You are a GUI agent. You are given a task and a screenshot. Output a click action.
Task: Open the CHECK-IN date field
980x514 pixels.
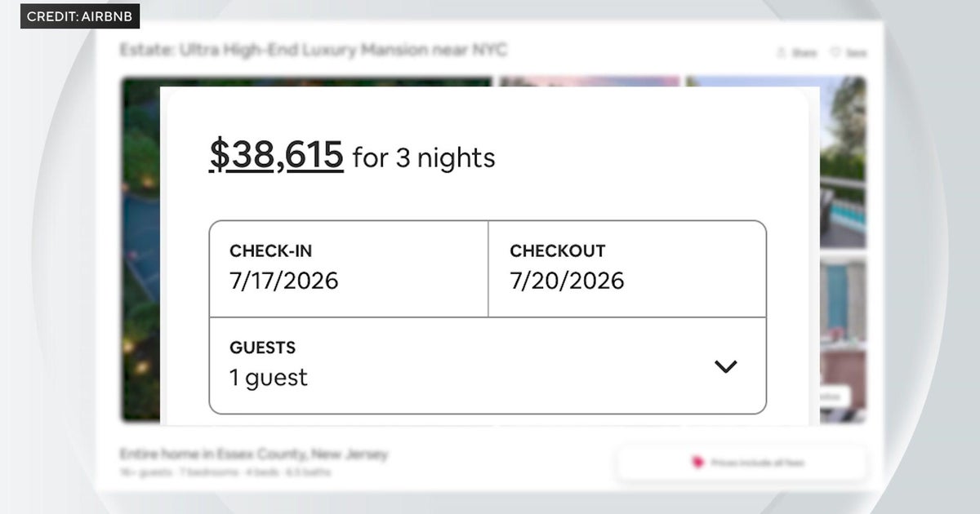pyautogui.click(x=349, y=268)
